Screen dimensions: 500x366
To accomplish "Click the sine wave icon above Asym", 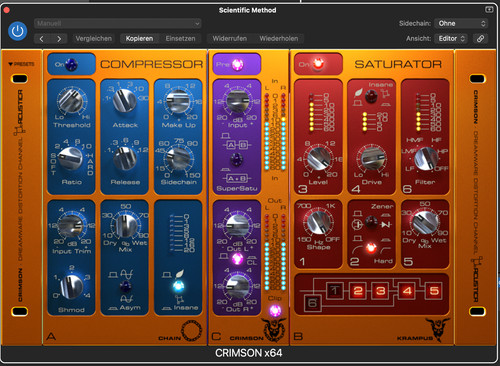I will [126, 275].
